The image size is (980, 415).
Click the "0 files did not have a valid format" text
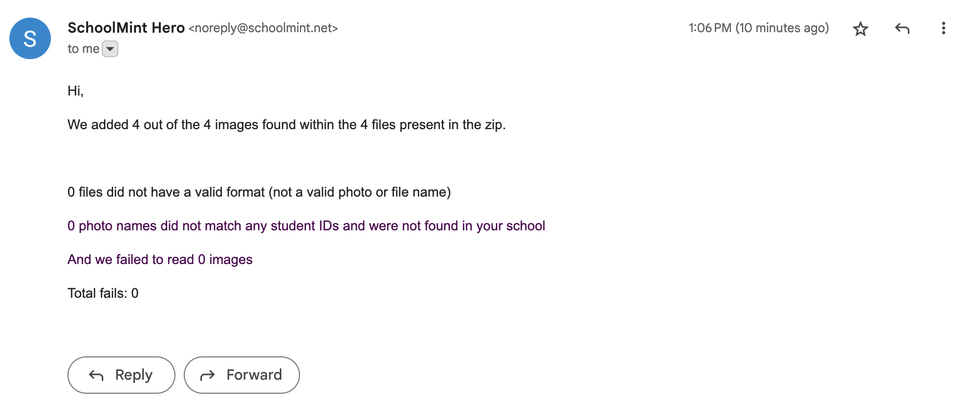tap(166, 192)
